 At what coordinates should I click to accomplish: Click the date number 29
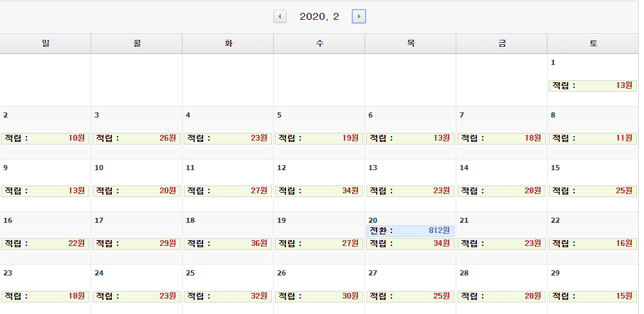[x=555, y=273]
